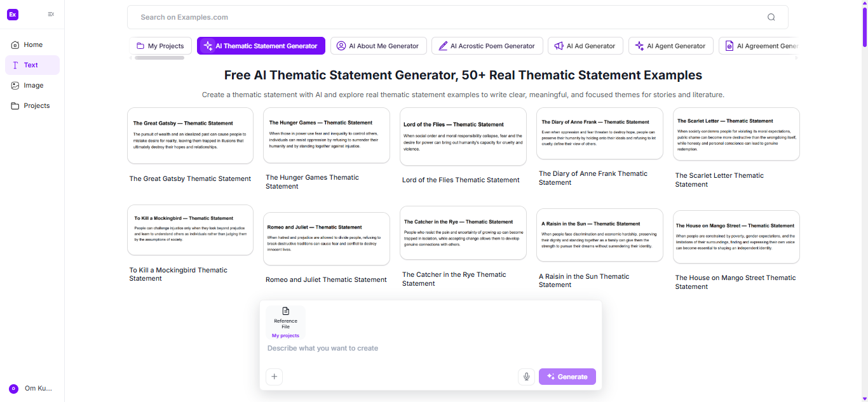Open A Raisin in the Sun thumbnail

[x=600, y=236]
